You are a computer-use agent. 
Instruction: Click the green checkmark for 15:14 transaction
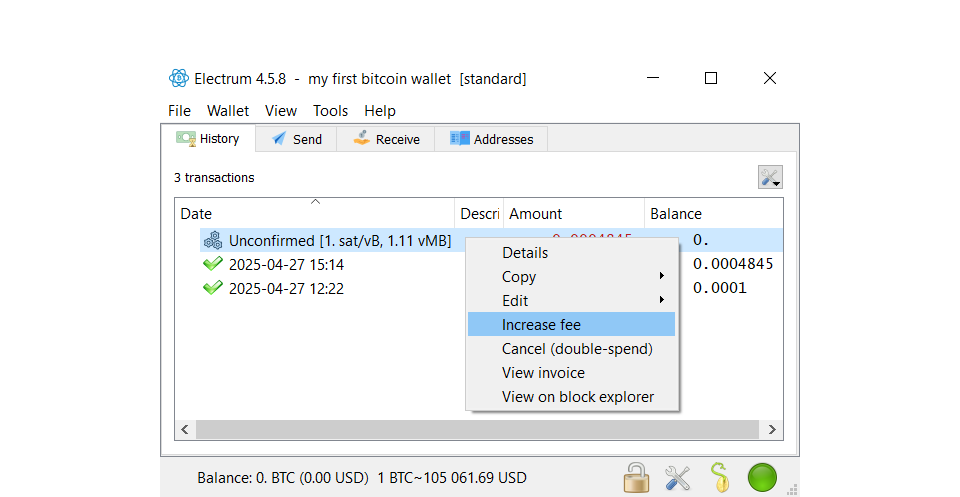(212, 265)
